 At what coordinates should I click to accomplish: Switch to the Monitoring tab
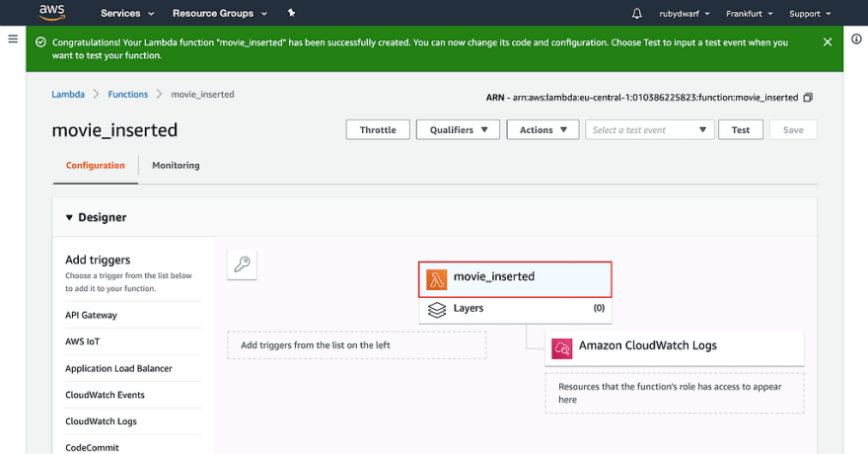176,166
